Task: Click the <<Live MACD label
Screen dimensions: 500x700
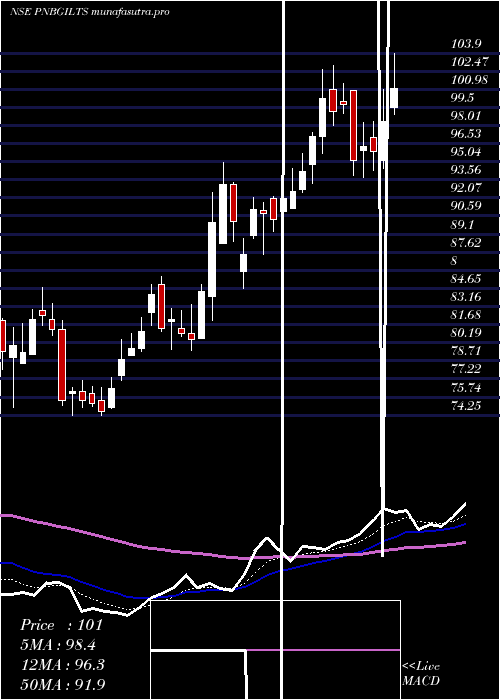Action: pos(421,673)
